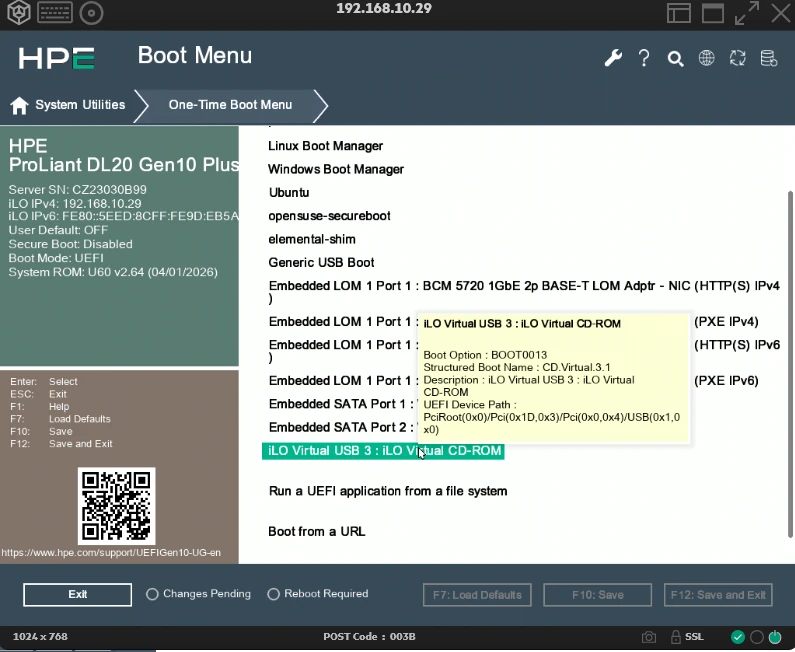The width and height of the screenshot is (795, 652).
Task: Click the SSL padlock icon
Action: (x=675, y=637)
